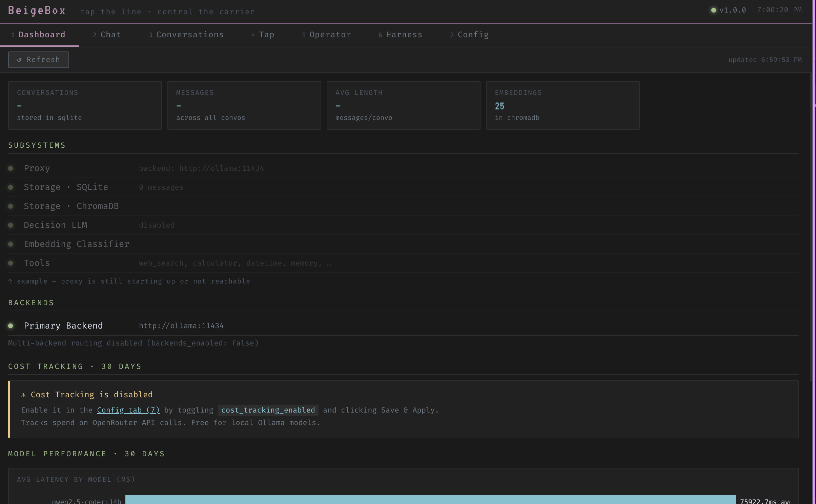Click the Tools subsystem status dot
Viewport: 816px width, 504px height.
click(x=11, y=263)
